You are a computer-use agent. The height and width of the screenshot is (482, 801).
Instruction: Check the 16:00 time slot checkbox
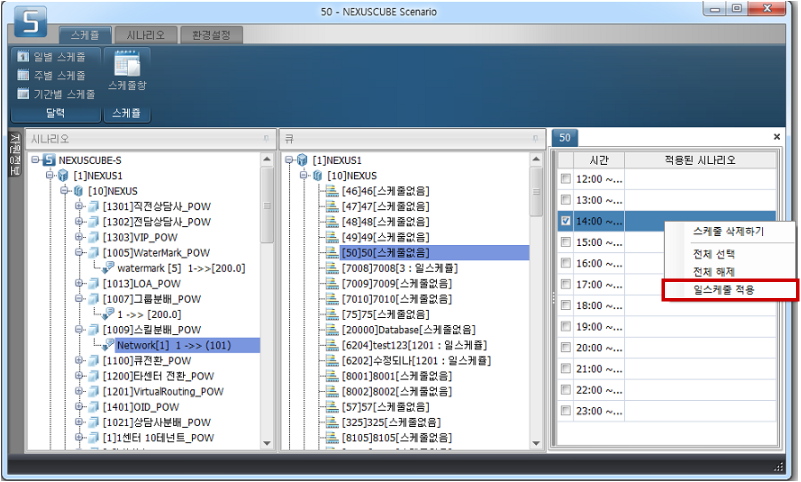click(566, 263)
